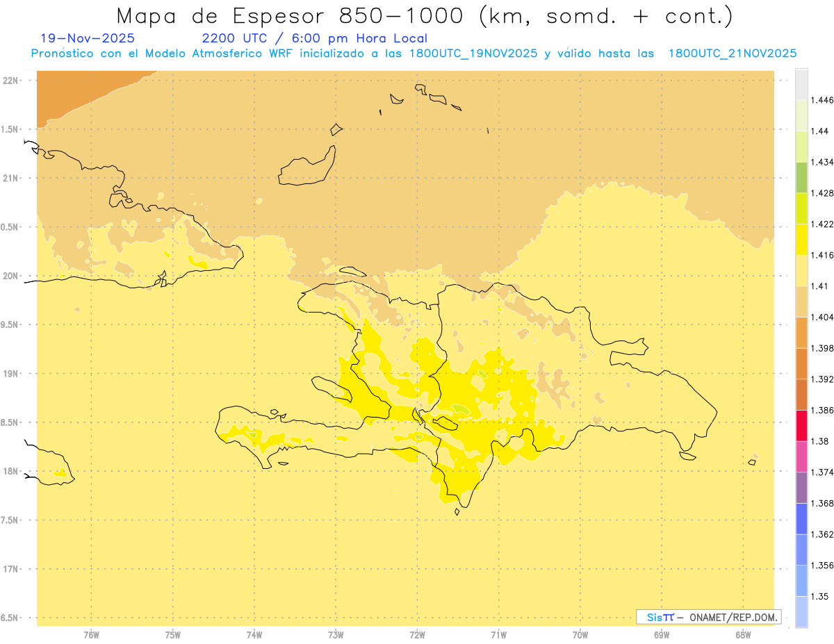Click the 70W longitude label
This screenshot has height=644, width=834.
580,635
